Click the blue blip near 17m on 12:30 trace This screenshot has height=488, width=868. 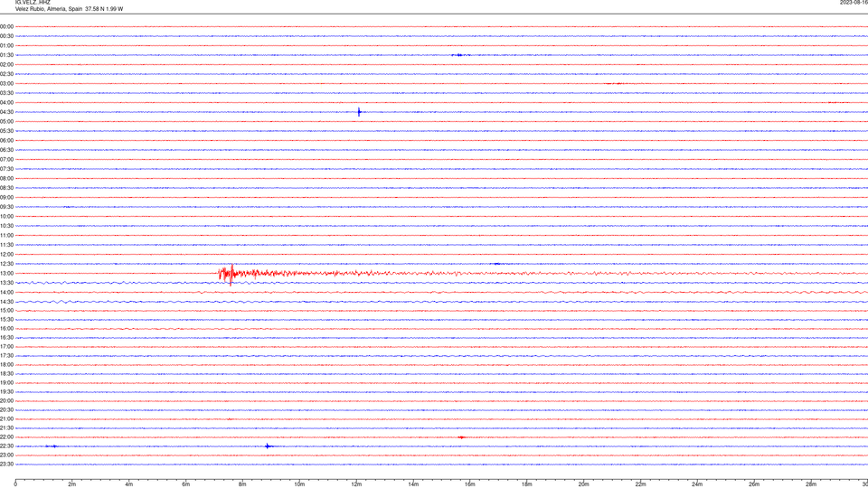coord(497,264)
